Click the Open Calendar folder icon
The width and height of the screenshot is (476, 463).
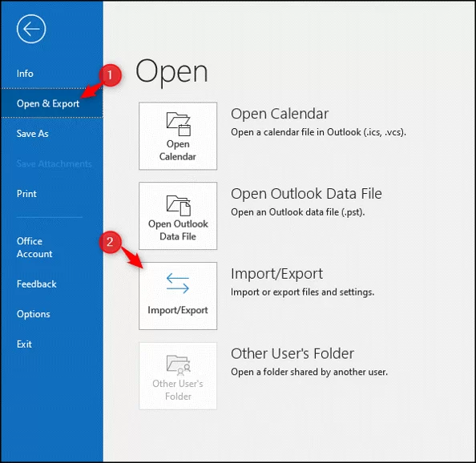[x=178, y=124]
